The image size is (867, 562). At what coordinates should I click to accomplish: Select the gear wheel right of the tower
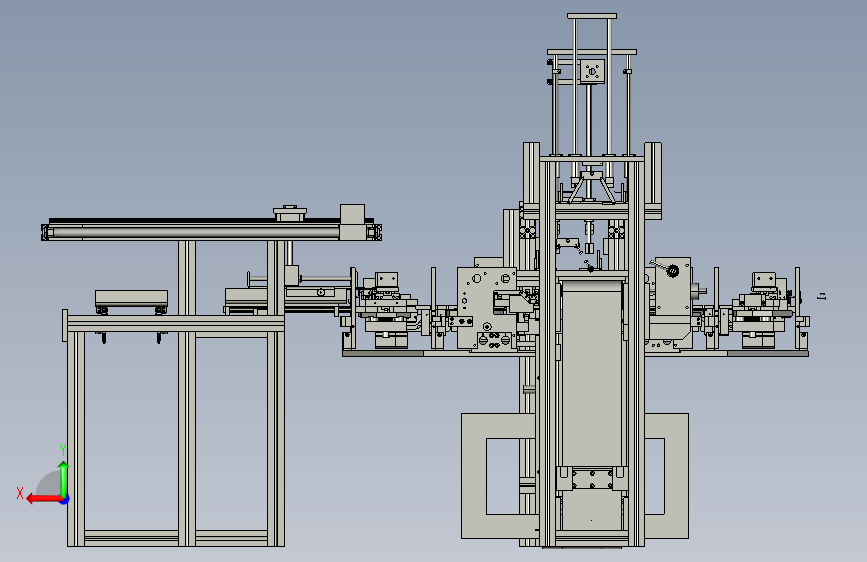(673, 270)
